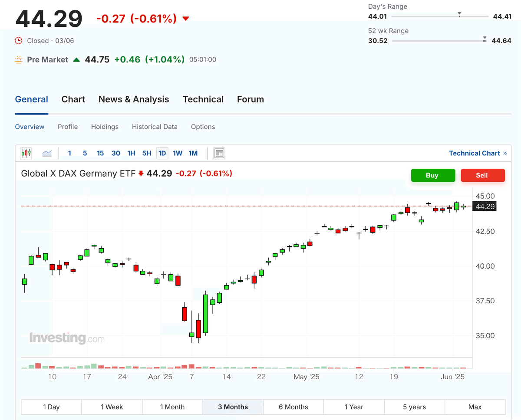Click the day's low value 44.01
The image size is (521, 420).
pyautogui.click(x=378, y=16)
